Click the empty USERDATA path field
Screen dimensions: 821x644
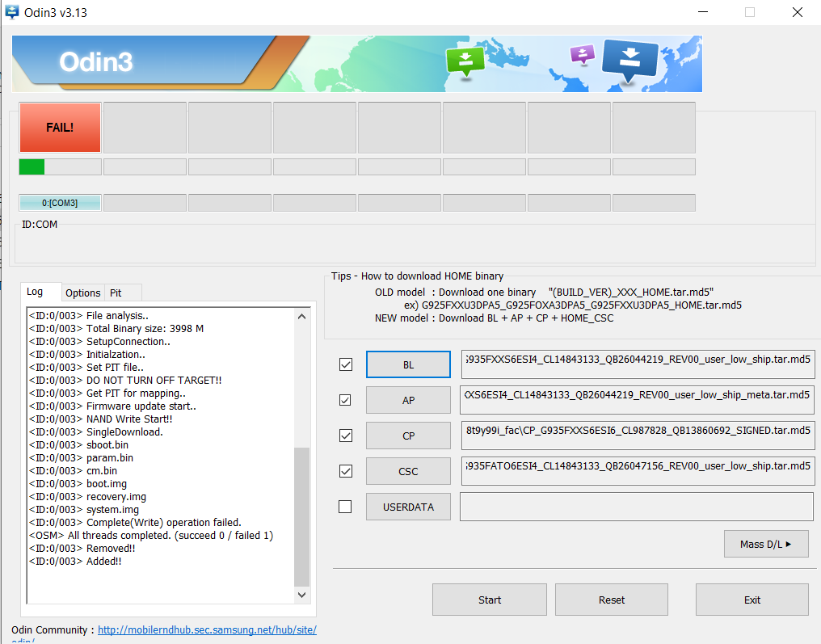click(x=637, y=507)
